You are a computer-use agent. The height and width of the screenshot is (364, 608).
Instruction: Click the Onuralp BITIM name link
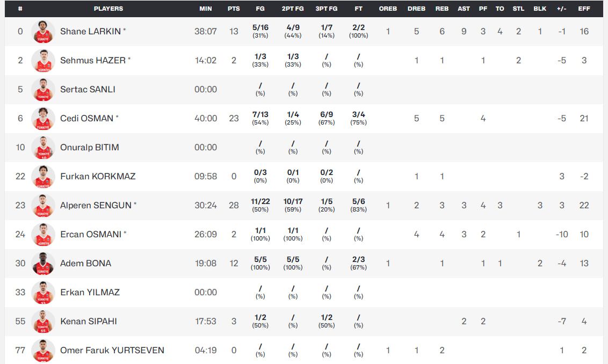[x=89, y=148]
